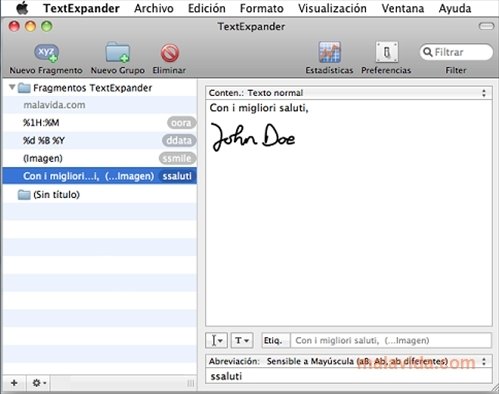
Task: Open the gear action menu
Action: click(x=39, y=383)
